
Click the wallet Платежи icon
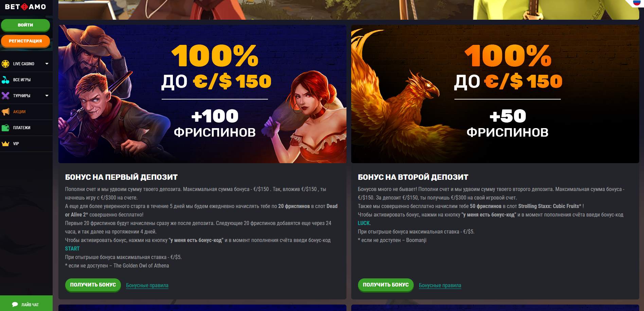[x=5, y=128]
